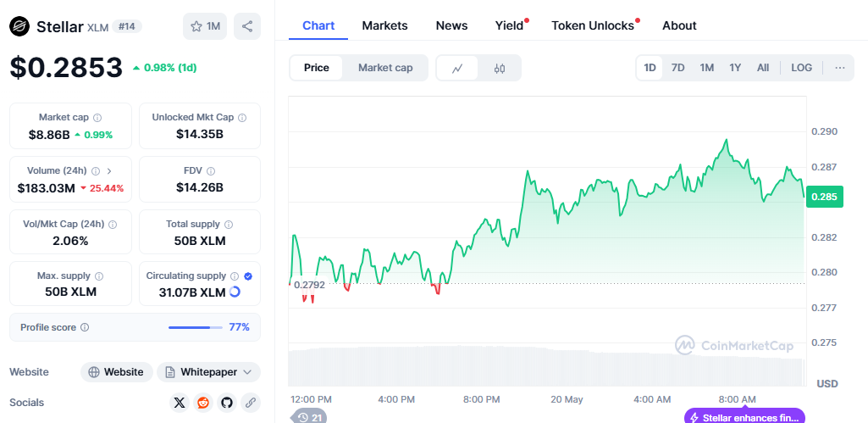Click the $14.26B FDV value

click(x=200, y=188)
